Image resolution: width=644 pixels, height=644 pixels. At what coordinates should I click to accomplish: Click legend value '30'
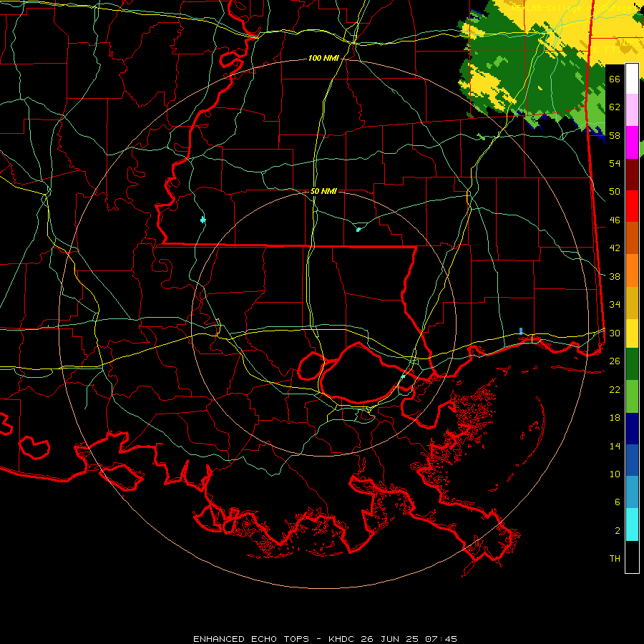pyautogui.click(x=615, y=333)
